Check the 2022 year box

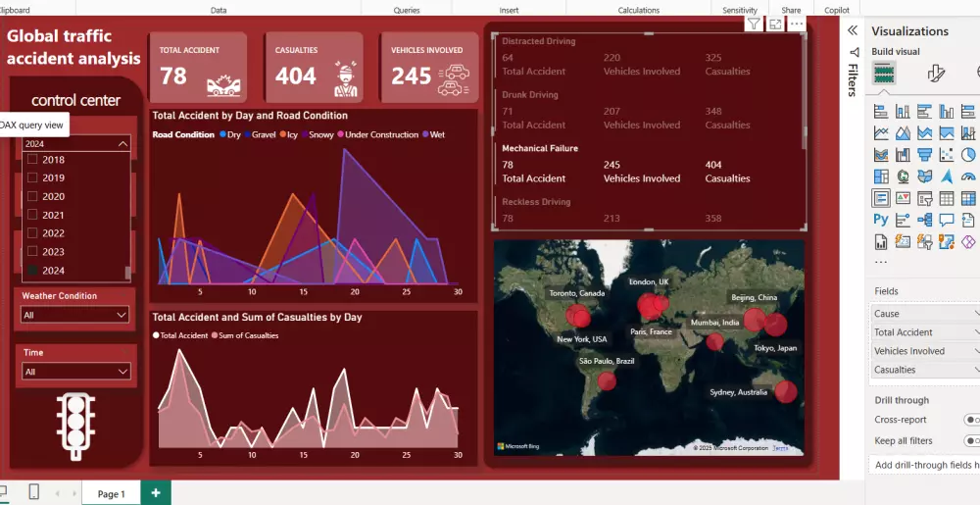[x=32, y=233]
